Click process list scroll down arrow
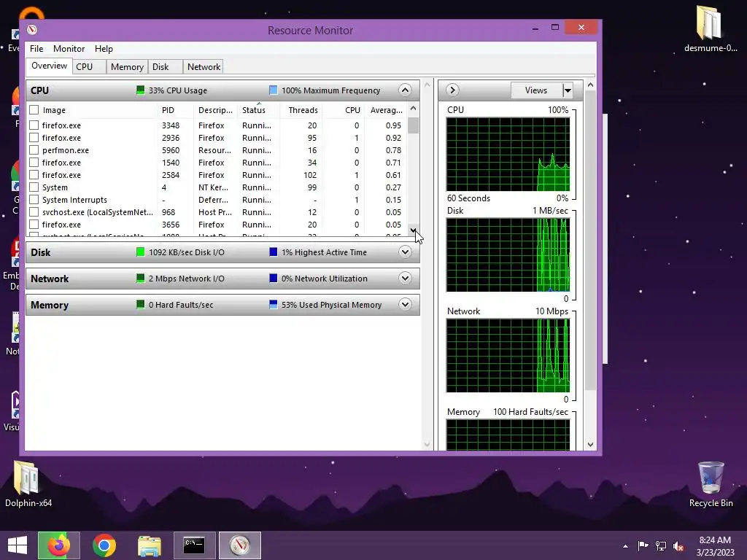Screen dimensions: 747x560 pyautogui.click(x=413, y=230)
